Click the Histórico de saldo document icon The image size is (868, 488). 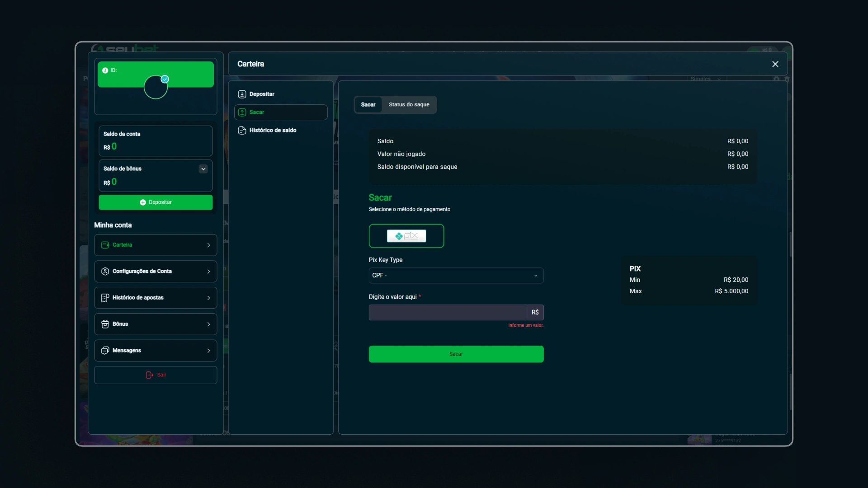pos(242,130)
